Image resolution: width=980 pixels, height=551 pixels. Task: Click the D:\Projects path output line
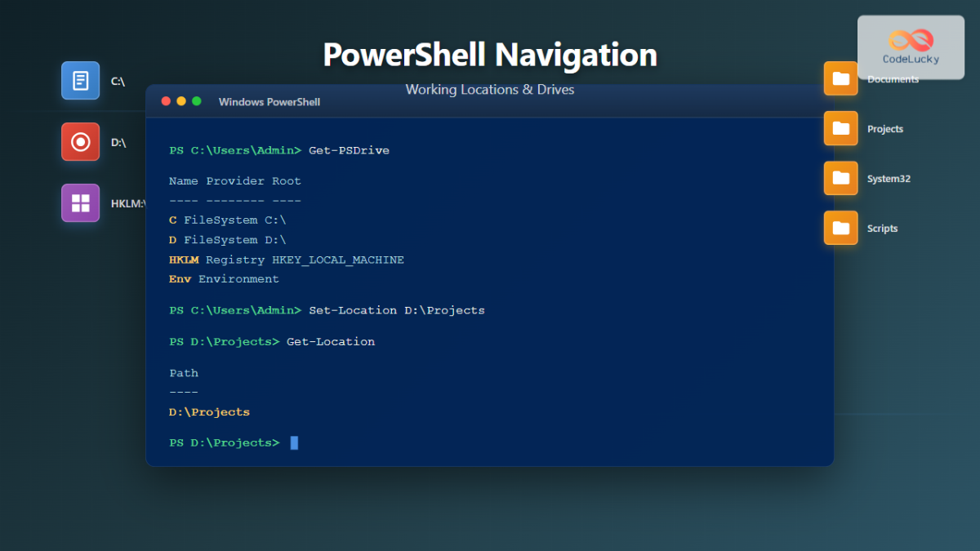point(209,411)
